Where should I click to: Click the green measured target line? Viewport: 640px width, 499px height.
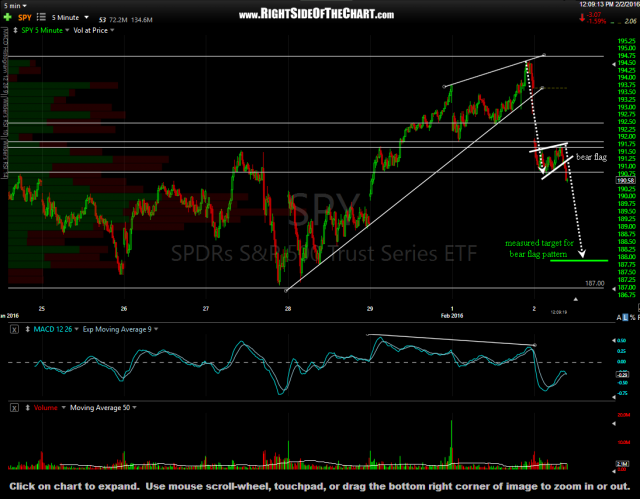point(579,260)
